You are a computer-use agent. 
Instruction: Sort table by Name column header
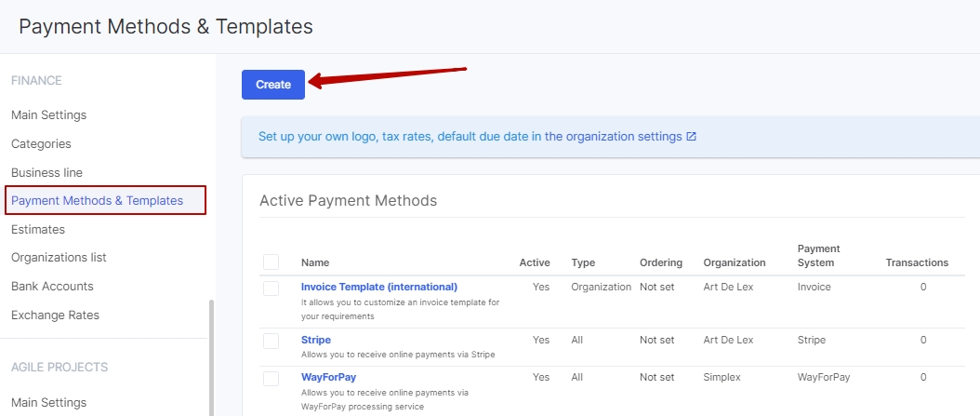click(315, 262)
